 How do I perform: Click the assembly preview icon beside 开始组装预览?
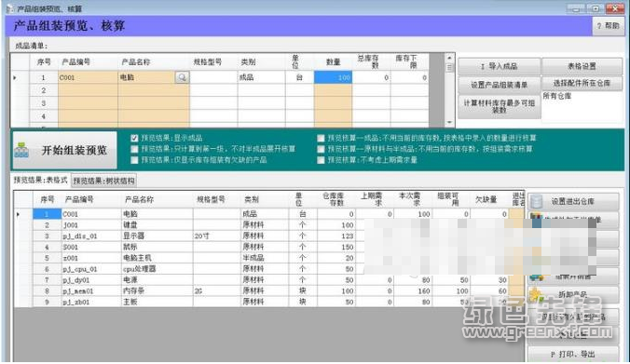click(21, 150)
